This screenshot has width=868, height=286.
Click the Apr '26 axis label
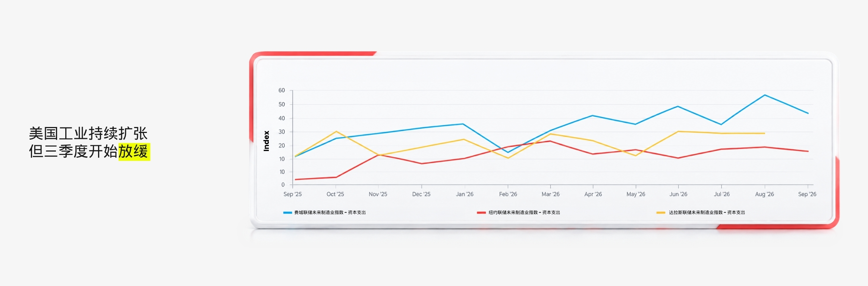(x=593, y=194)
